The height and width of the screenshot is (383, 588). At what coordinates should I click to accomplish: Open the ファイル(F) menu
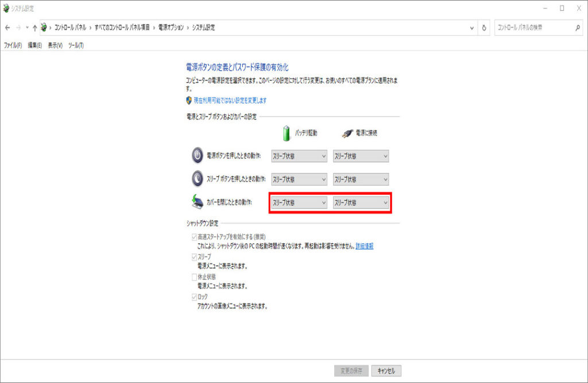(13, 45)
